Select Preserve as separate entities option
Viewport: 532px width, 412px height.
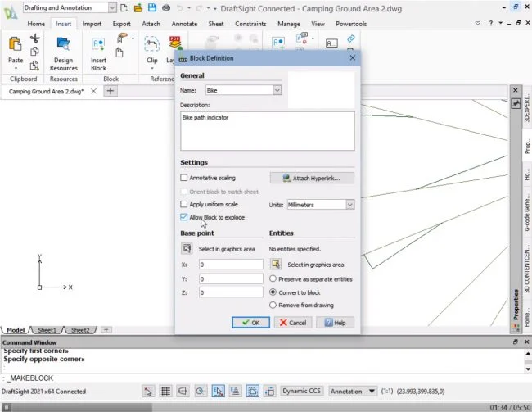click(273, 278)
